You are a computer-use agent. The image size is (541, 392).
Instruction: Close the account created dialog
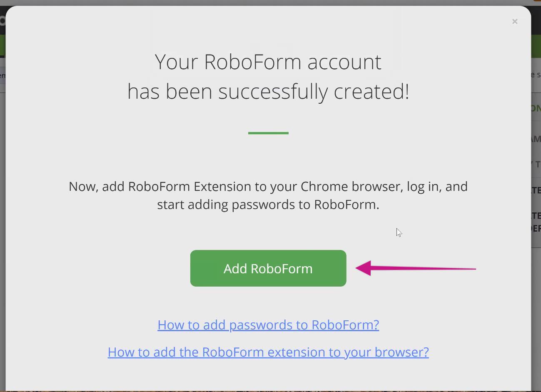point(515,21)
